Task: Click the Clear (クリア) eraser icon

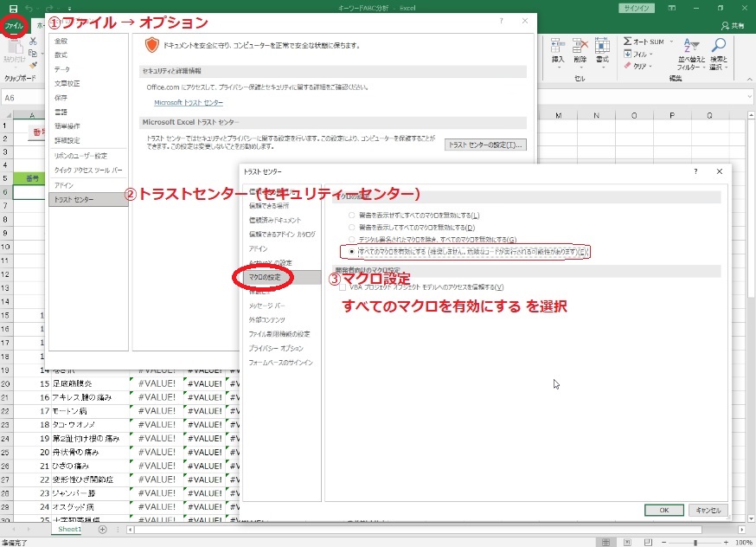Action: coord(627,66)
